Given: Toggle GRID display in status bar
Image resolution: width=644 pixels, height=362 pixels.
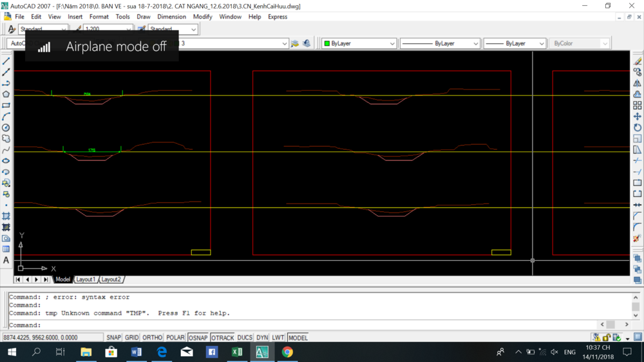Looking at the screenshot, I should (132, 338).
